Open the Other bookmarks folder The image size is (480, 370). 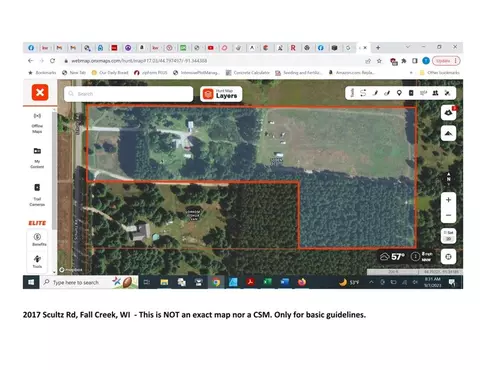click(440, 72)
